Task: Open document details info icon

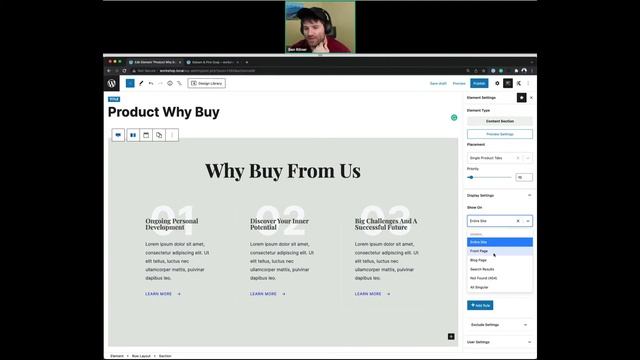Action: 170,83
